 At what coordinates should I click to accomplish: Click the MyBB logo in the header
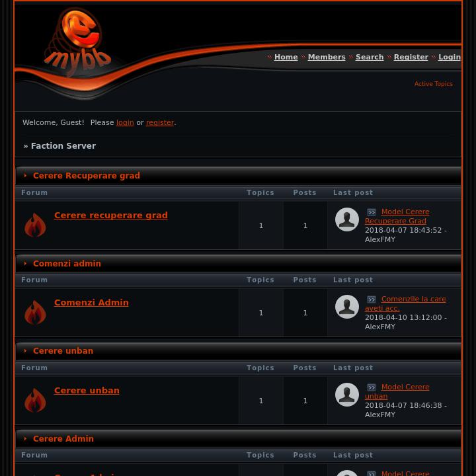78,42
